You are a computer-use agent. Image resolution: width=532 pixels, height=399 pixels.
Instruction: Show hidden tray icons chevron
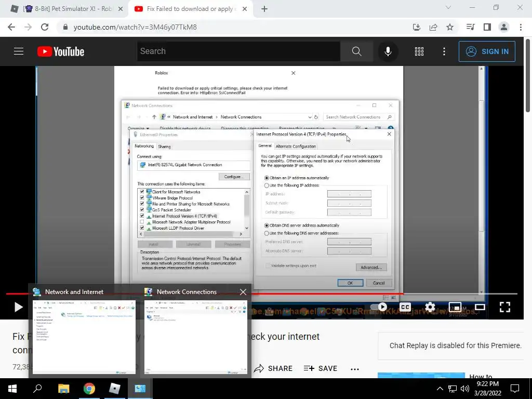click(x=440, y=389)
